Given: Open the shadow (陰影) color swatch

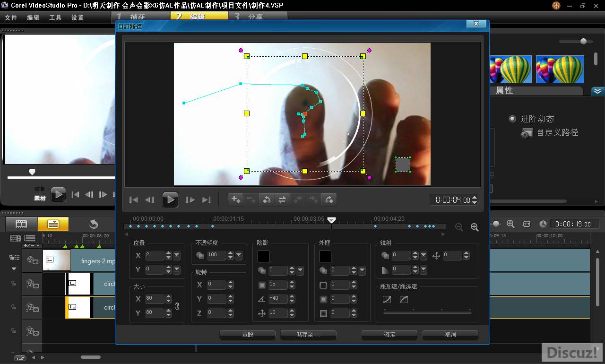Looking at the screenshot, I should [263, 256].
